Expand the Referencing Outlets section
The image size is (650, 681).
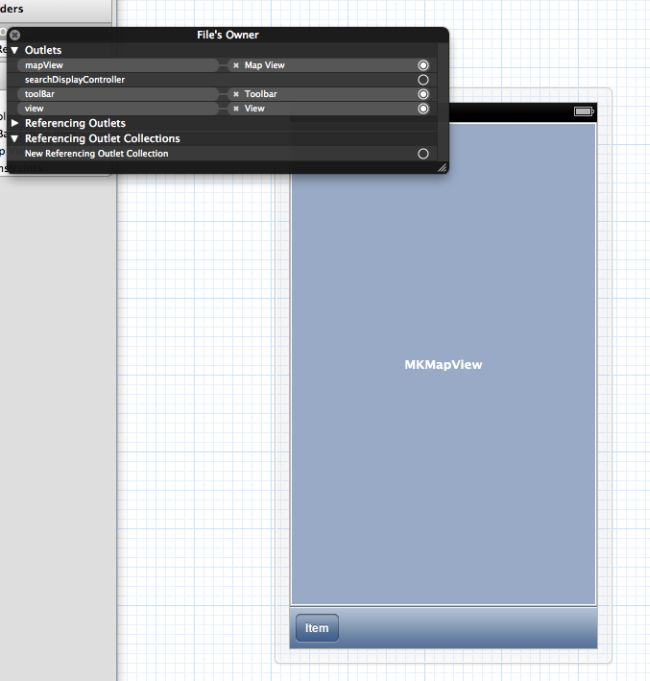(15, 123)
